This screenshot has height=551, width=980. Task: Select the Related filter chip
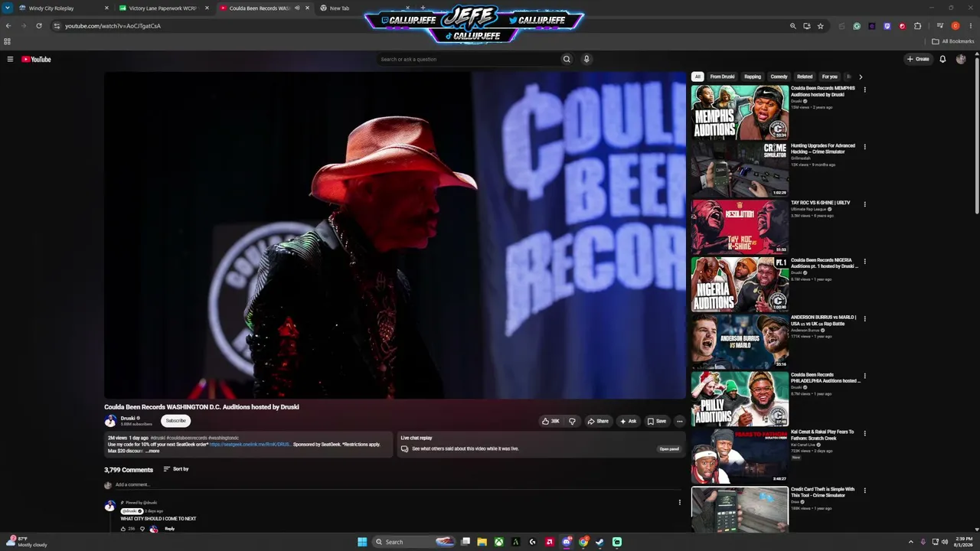tap(805, 77)
